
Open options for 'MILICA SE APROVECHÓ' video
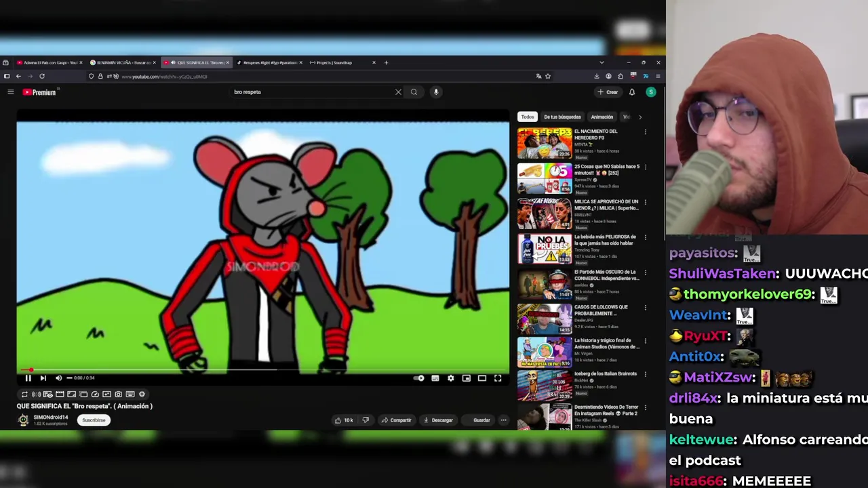pos(645,202)
